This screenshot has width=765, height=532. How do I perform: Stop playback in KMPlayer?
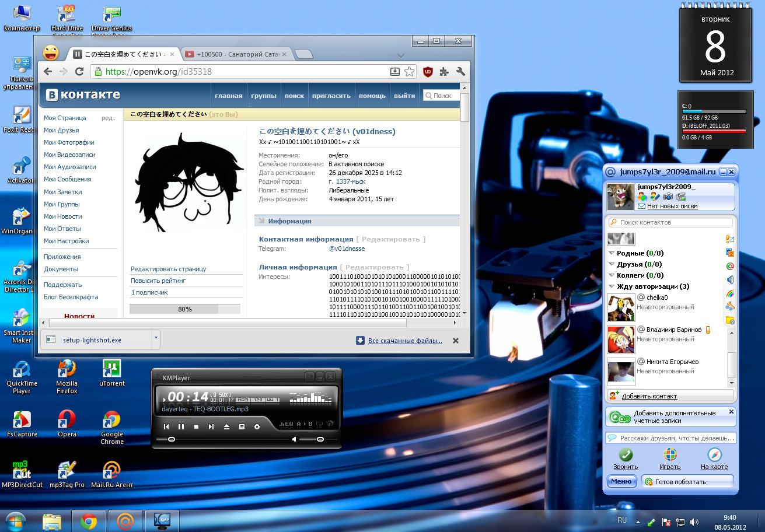pyautogui.click(x=196, y=427)
